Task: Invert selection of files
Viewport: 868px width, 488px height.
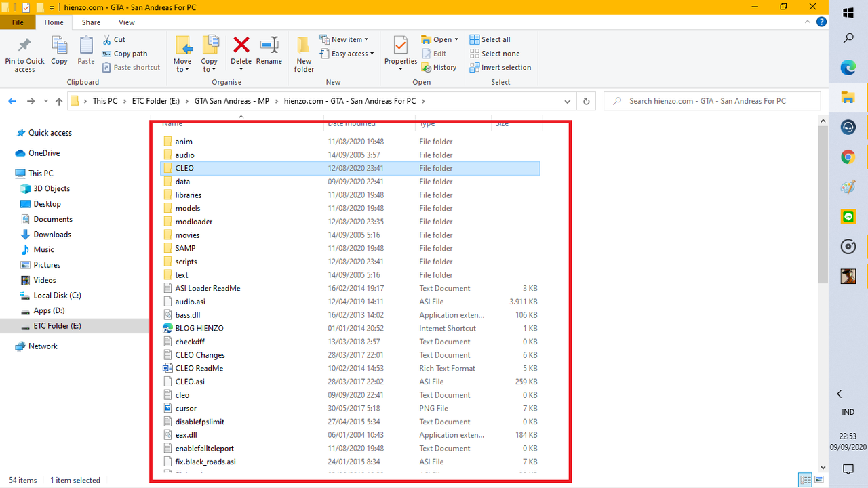Action: click(x=500, y=68)
